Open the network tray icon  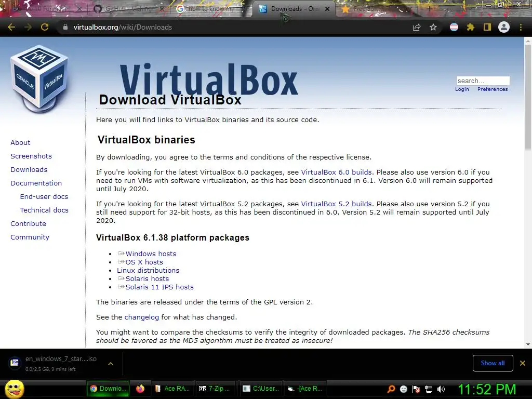[429, 389]
